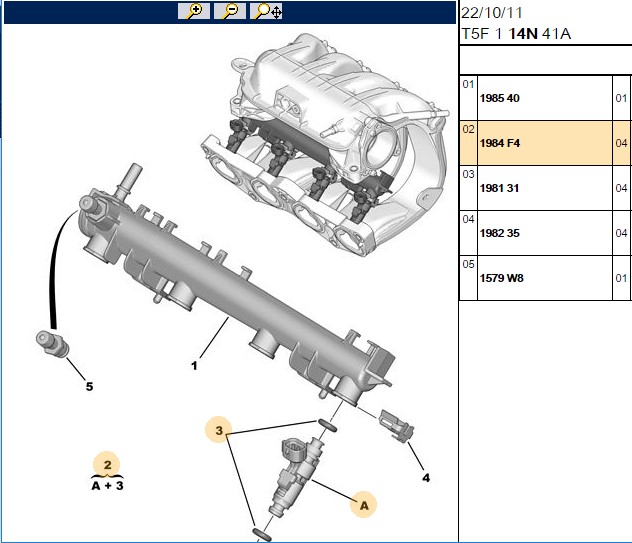
Task: Select part number 1981 31 row
Action: [x=544, y=188]
